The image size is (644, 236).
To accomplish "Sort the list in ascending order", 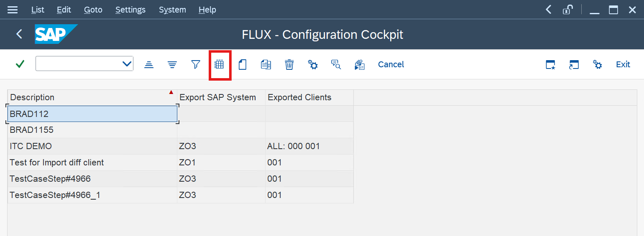I will point(149,64).
